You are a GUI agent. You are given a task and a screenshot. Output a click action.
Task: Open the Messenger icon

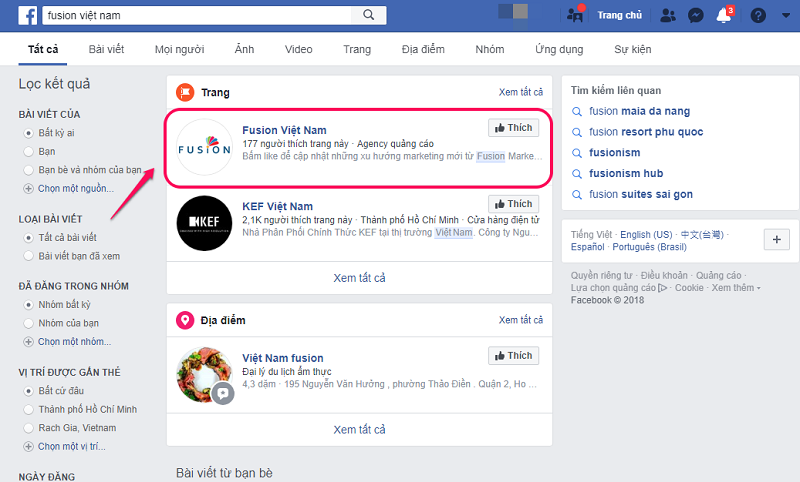[x=695, y=16]
